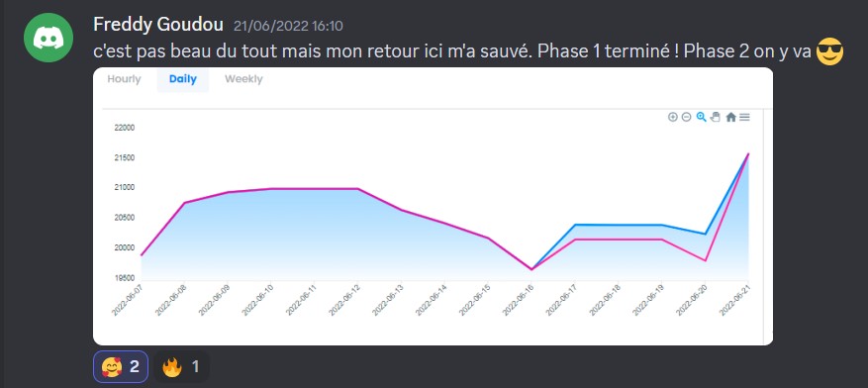The height and width of the screenshot is (388, 868).
Task: Click the chart peak at 2022-06-21
Action: tap(748, 153)
